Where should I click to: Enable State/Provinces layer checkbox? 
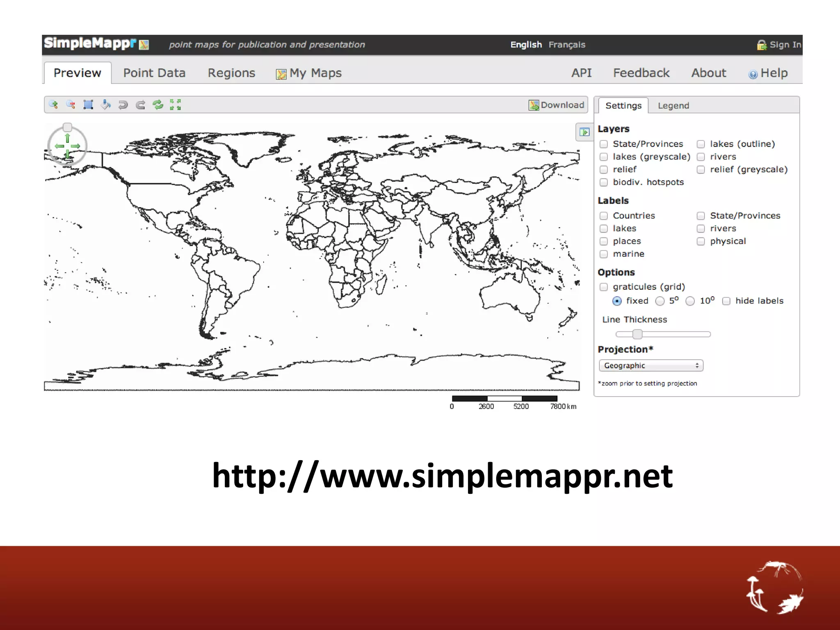pyautogui.click(x=603, y=144)
